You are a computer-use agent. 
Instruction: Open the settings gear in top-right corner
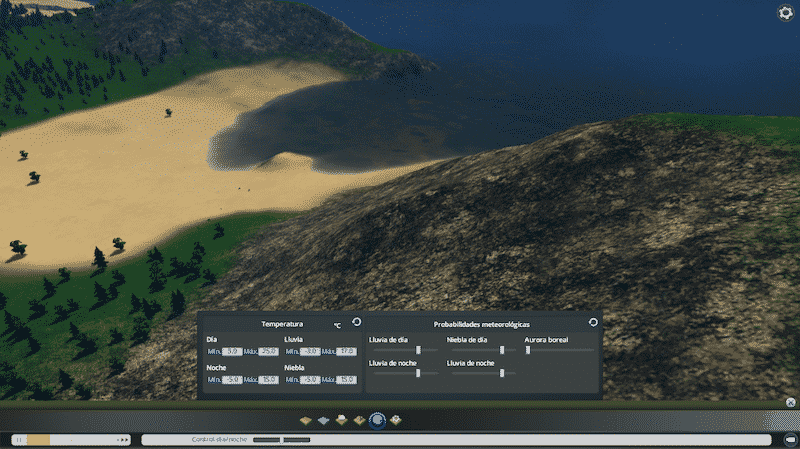coord(785,13)
